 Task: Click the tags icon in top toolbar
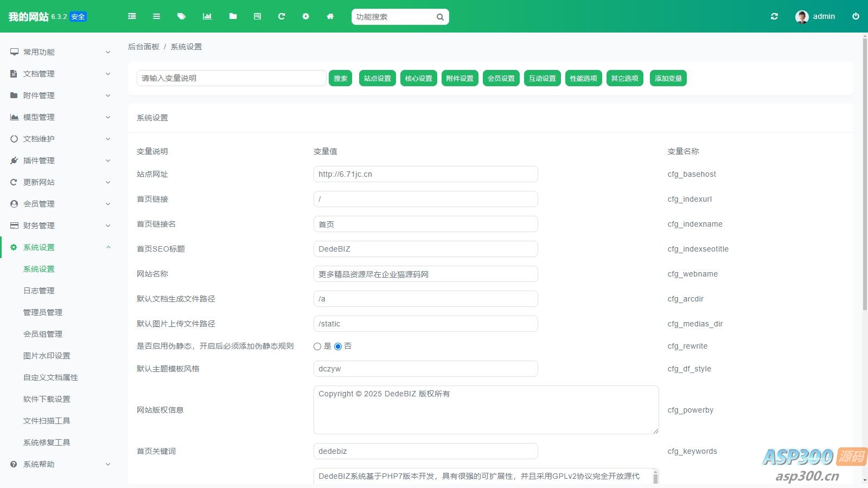coord(181,16)
